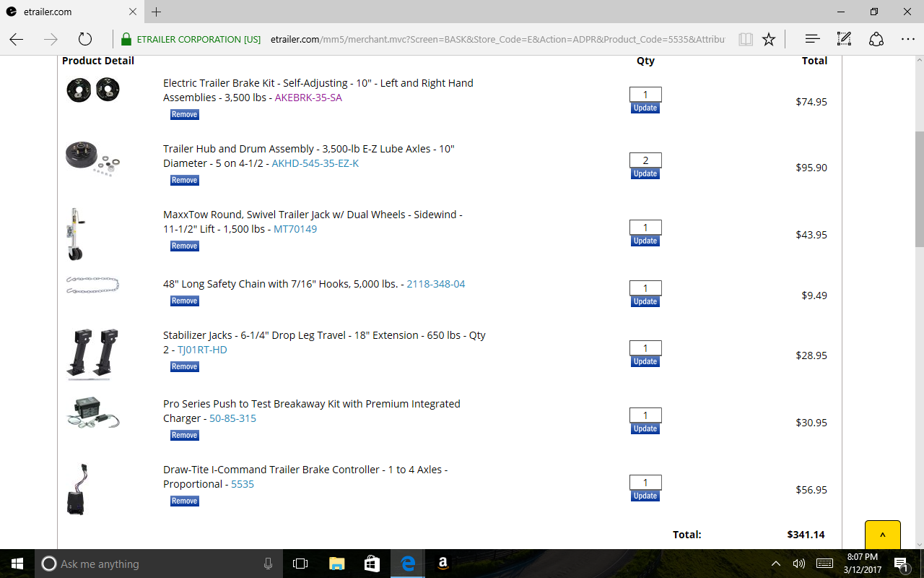The width and height of the screenshot is (924, 578).
Task: Edit quantity field for Safety Chain
Action: 645,288
